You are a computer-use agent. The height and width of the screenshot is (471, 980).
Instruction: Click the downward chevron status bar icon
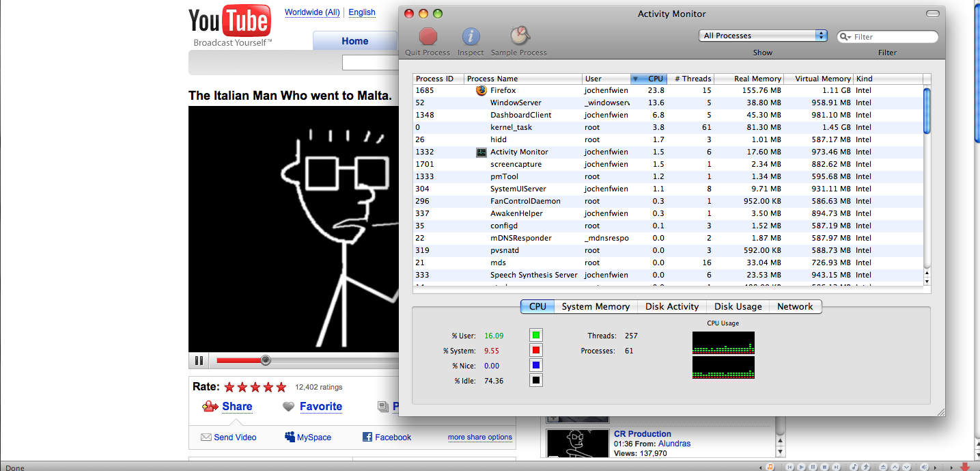pyautogui.click(x=906, y=467)
